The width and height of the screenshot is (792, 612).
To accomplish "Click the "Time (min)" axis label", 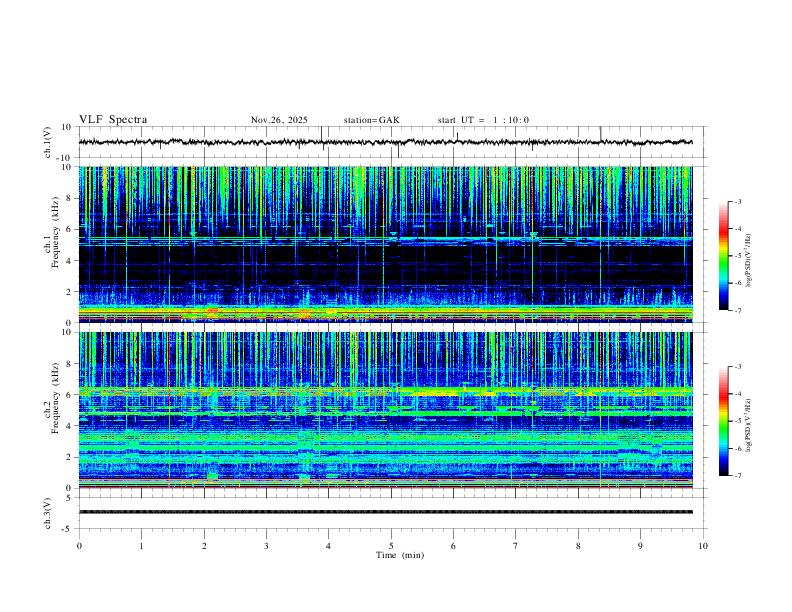I will coord(400,555).
